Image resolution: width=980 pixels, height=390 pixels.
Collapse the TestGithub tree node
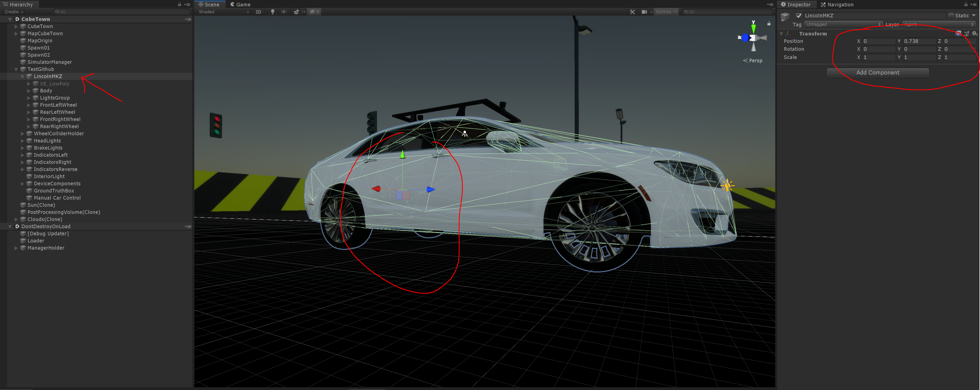click(x=16, y=69)
